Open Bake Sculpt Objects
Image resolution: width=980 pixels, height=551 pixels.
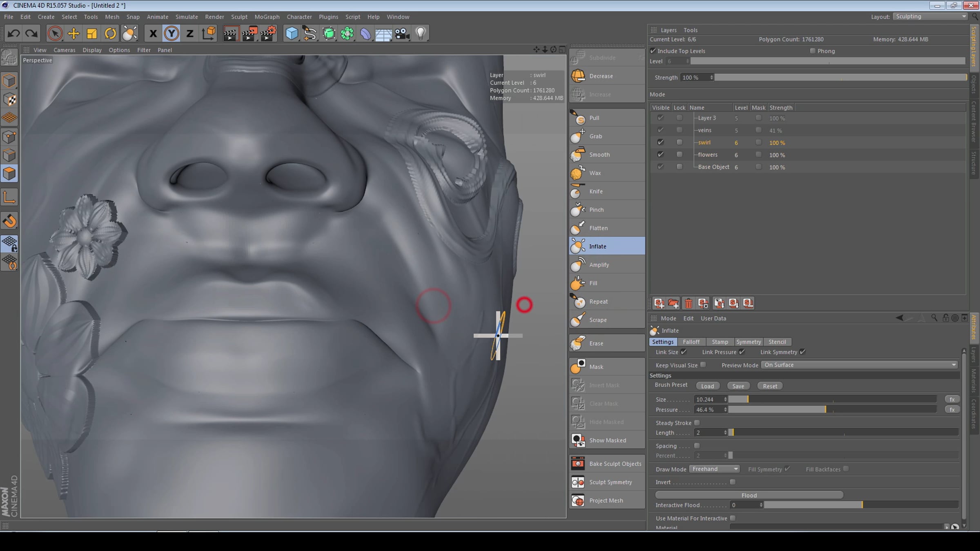click(607, 464)
